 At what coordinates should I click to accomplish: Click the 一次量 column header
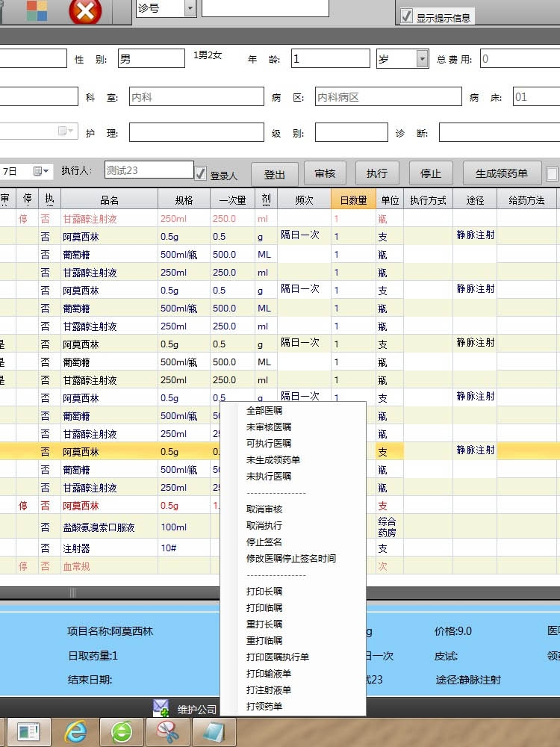pos(233,200)
